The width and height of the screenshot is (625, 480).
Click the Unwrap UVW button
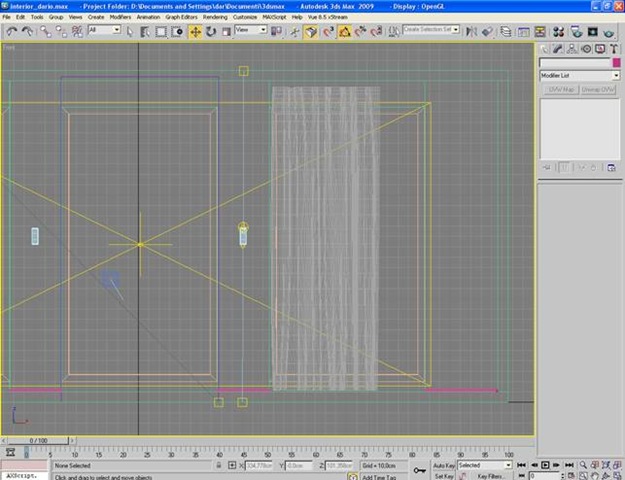coord(598,89)
